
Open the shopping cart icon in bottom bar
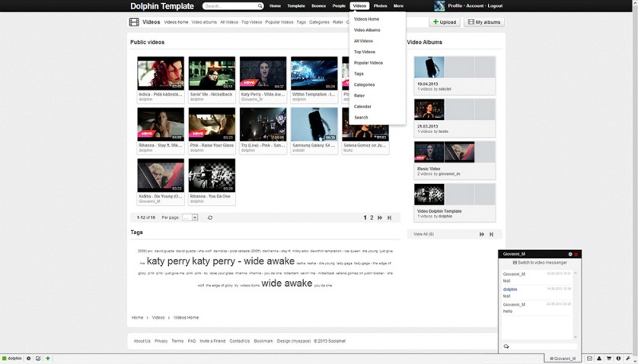click(609, 358)
